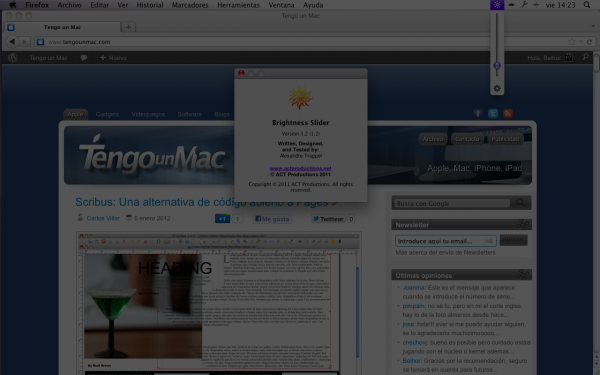The image size is (600, 375).
Task: Click commenter link chechovj
Action: pos(415,342)
